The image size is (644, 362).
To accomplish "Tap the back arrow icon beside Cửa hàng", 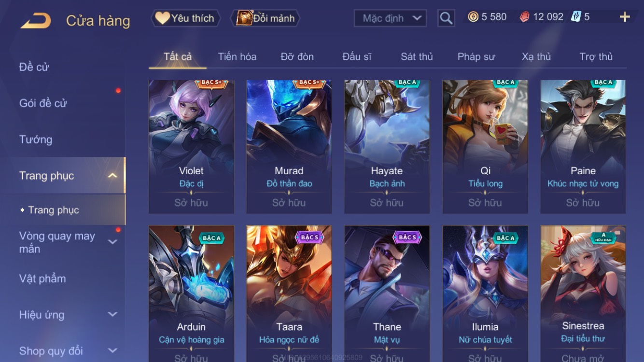I will 35,20.
